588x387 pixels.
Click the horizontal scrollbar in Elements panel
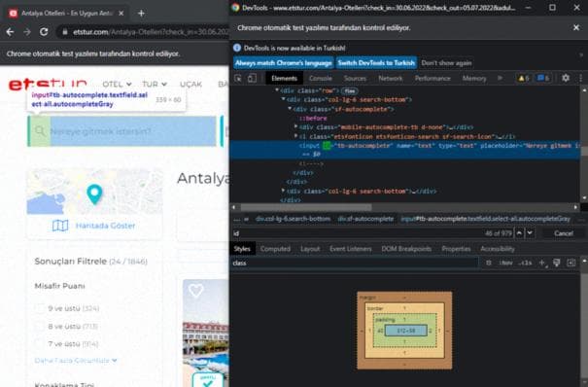306,207
